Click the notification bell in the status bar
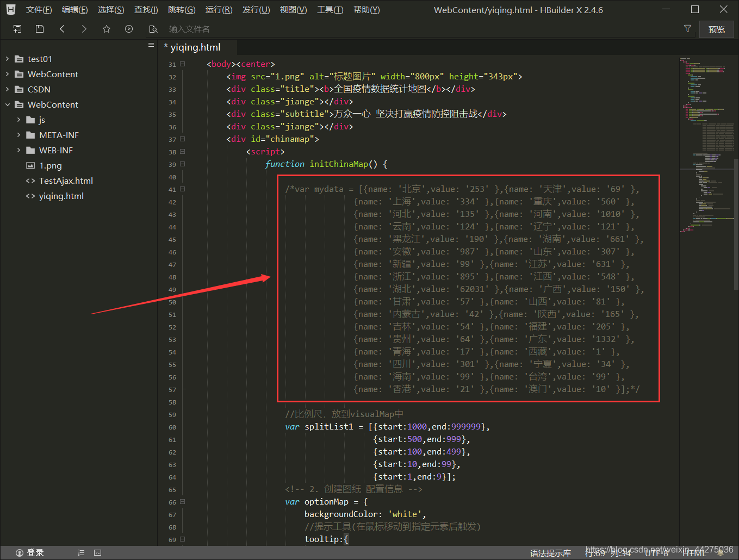The image size is (739, 560). pyautogui.click(x=721, y=552)
